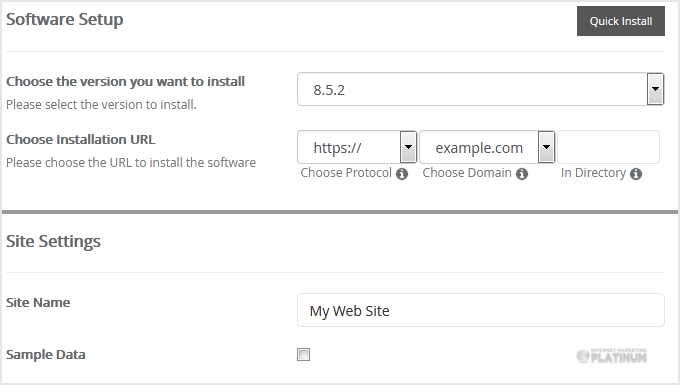Click the Platinum watermark logo
The height and width of the screenshot is (385, 680).
(x=612, y=356)
